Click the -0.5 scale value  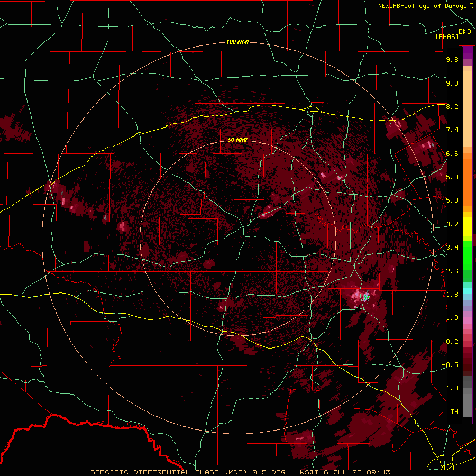pyautogui.click(x=450, y=365)
